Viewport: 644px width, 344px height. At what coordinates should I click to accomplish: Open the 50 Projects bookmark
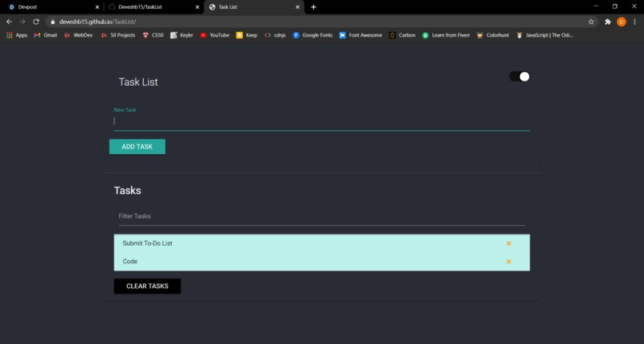click(x=118, y=35)
